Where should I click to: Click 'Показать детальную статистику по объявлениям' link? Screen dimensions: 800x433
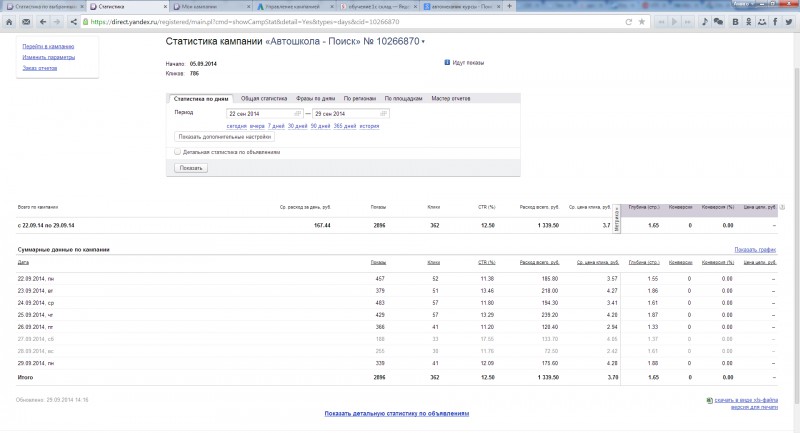click(x=396, y=414)
